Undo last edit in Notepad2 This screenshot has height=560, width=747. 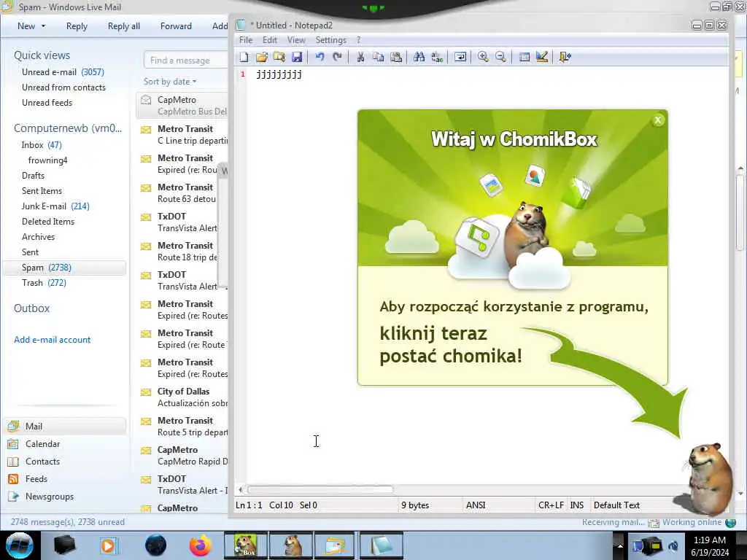[320, 57]
